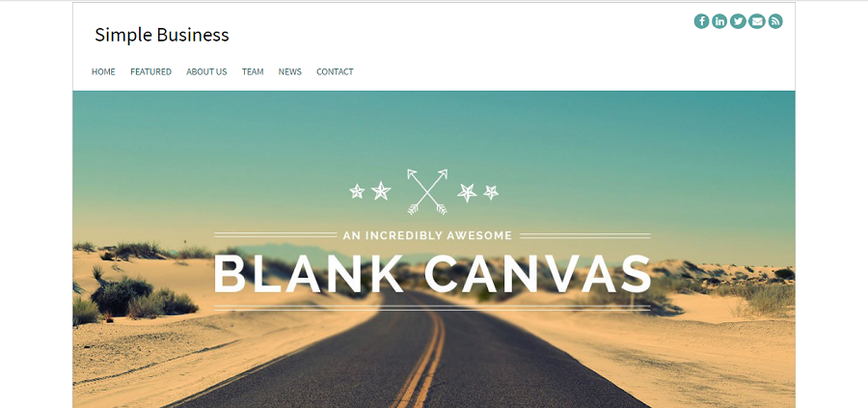Visit the Twitter profile icon
The image size is (868, 408).
[738, 21]
